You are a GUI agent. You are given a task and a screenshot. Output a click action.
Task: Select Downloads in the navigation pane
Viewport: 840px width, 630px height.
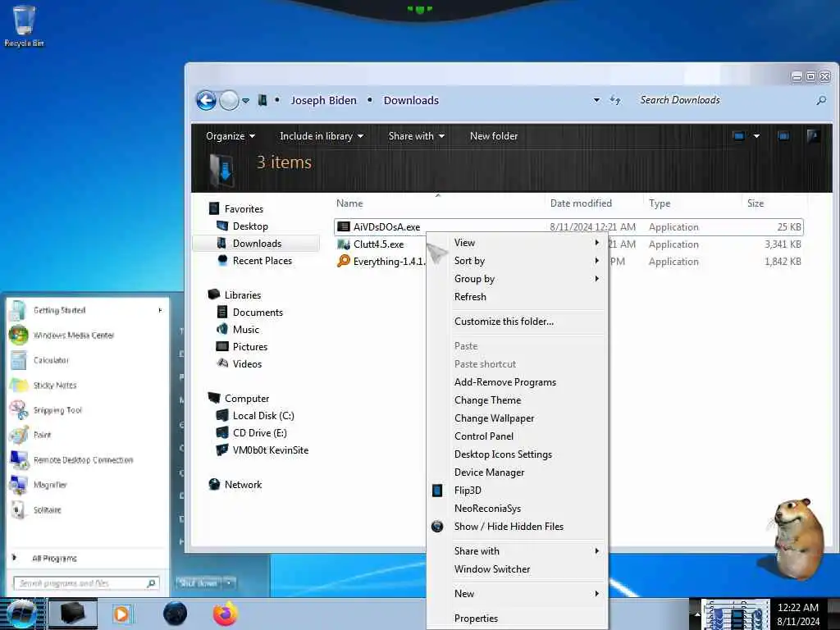[257, 243]
